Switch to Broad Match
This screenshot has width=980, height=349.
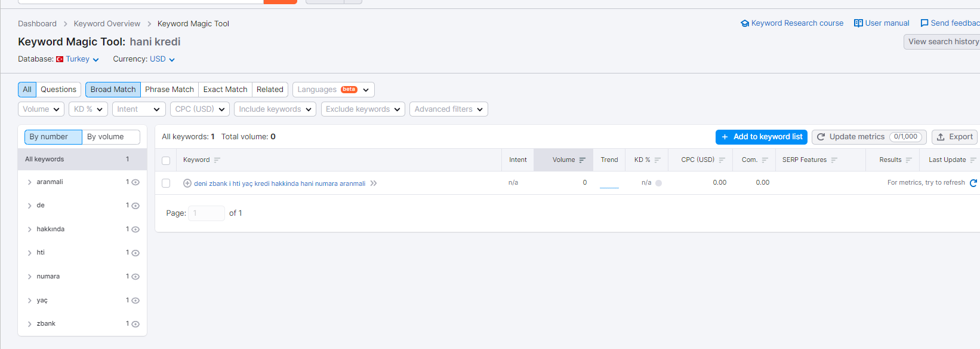click(x=113, y=90)
